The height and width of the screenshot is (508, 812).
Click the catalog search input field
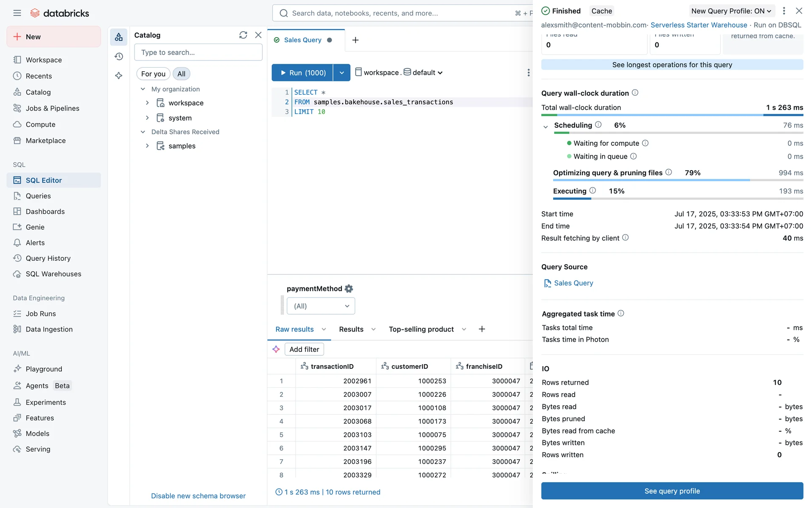(x=198, y=52)
